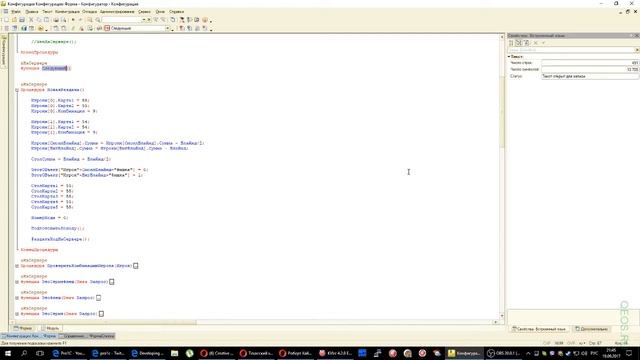Click the red procedure icon beside Следующий combo
The height and width of the screenshot is (360, 640).
tap(107, 28)
